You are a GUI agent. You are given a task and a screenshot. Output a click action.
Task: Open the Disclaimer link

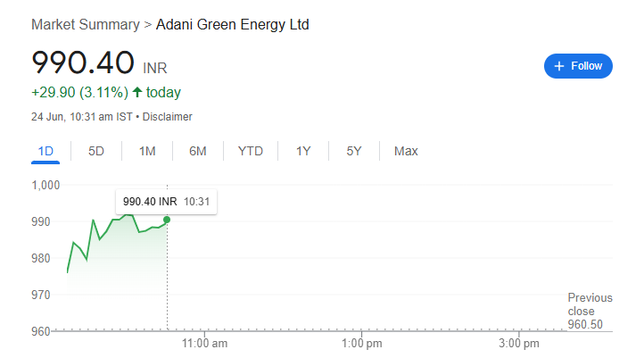168,117
